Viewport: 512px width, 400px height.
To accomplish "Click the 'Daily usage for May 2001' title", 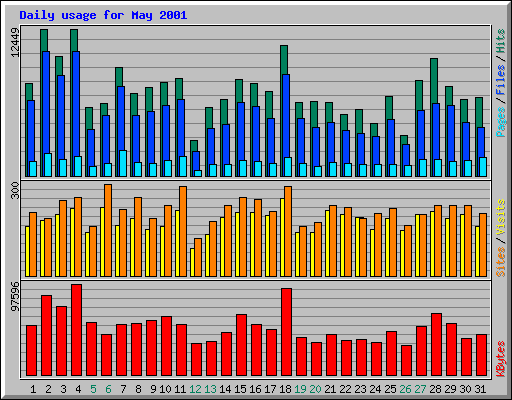I will pyautogui.click(x=103, y=16).
